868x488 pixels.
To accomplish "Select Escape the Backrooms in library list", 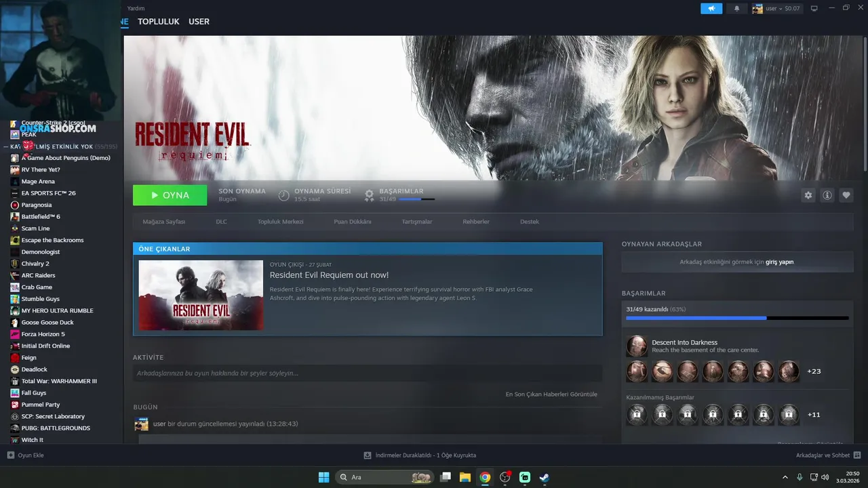I will 52,240.
